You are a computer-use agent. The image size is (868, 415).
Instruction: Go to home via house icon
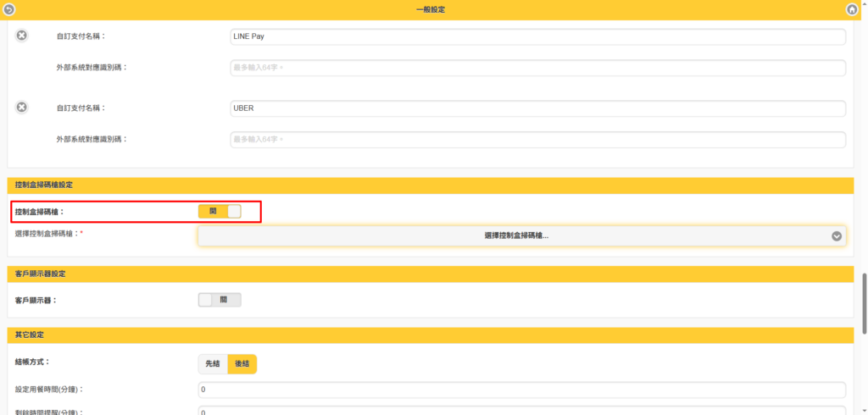click(x=852, y=9)
